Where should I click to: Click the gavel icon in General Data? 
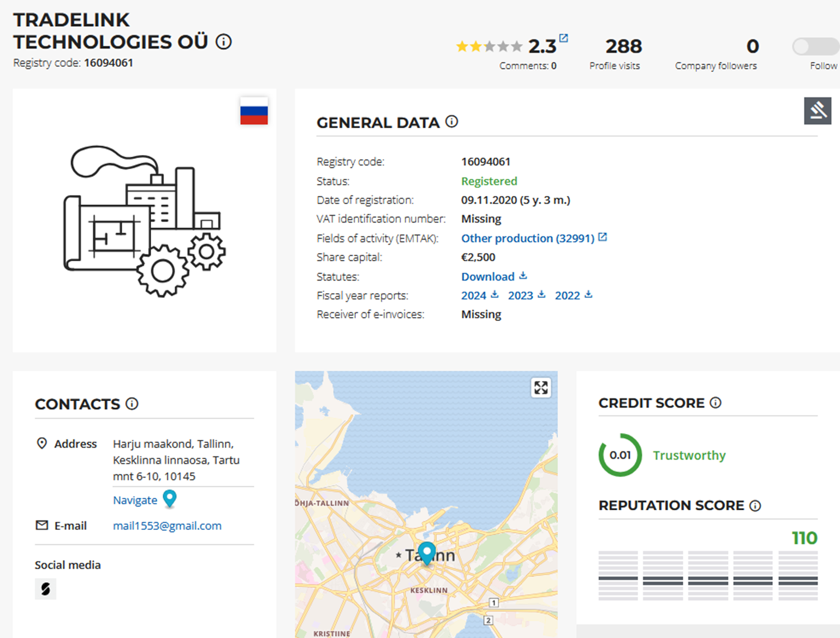817,111
